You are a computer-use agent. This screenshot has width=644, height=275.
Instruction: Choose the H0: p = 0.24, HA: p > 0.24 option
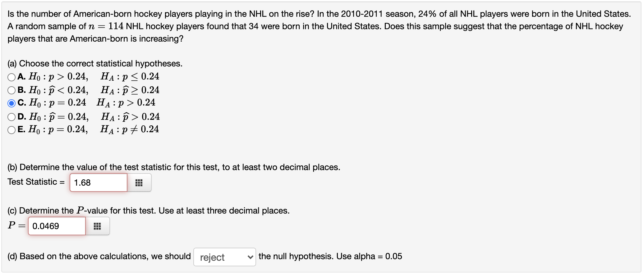(11, 103)
